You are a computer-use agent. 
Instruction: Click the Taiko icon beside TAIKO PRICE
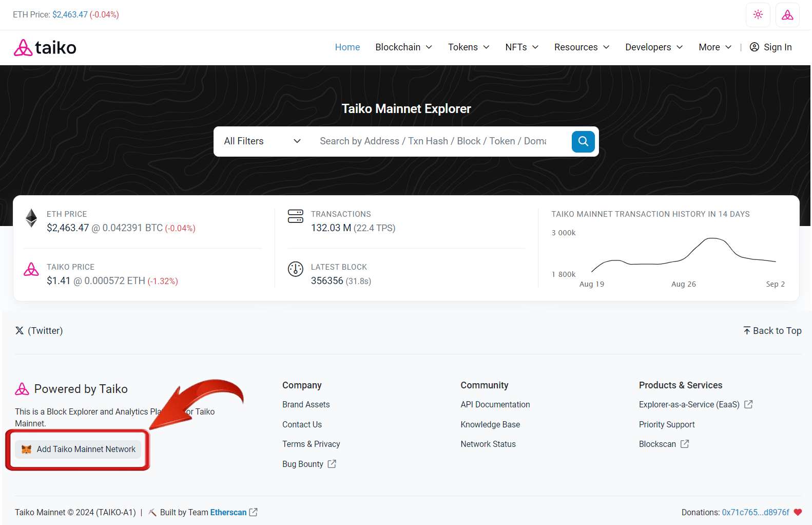(31, 269)
